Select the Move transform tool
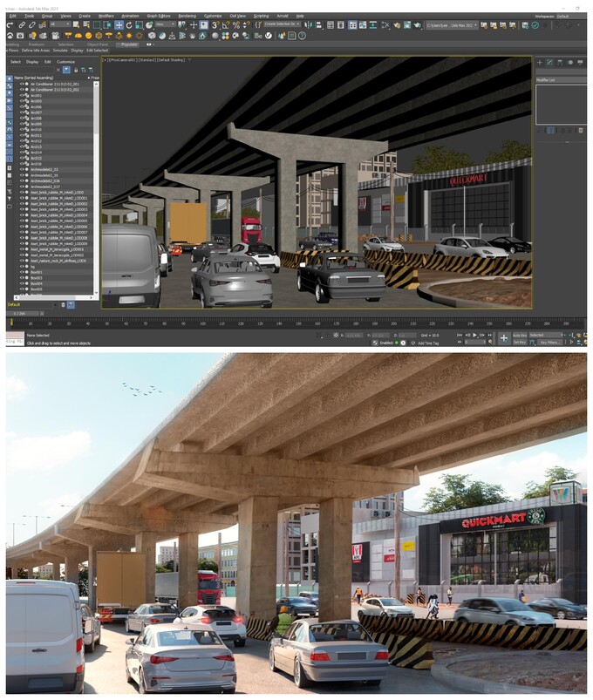This screenshot has height=700, width=593. tap(119, 25)
